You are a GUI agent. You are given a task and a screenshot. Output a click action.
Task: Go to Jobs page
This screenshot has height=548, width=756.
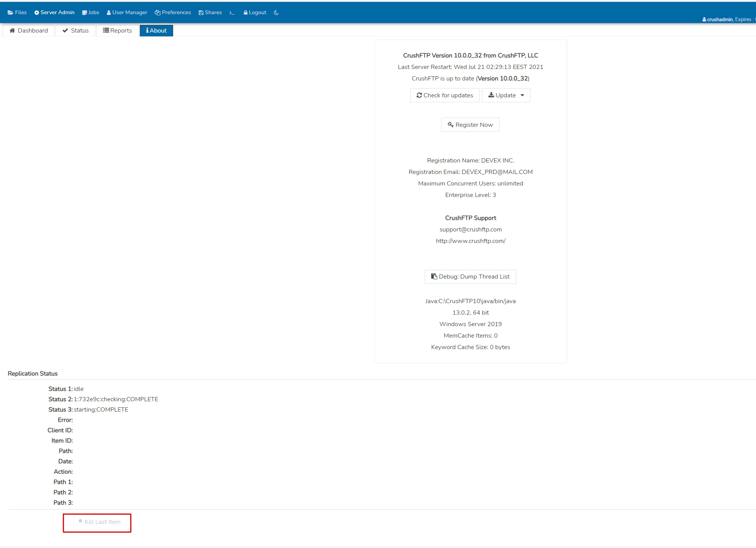coord(91,13)
